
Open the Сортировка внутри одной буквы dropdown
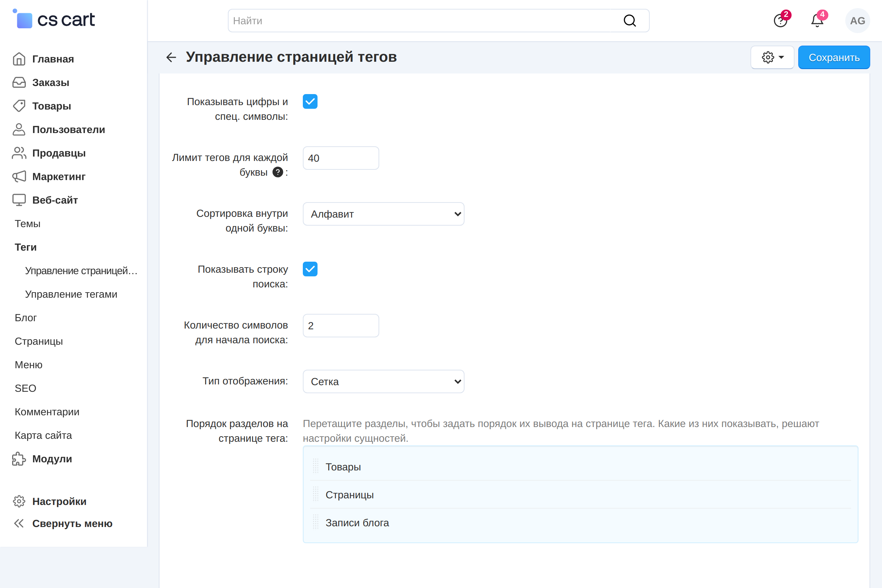click(x=384, y=214)
